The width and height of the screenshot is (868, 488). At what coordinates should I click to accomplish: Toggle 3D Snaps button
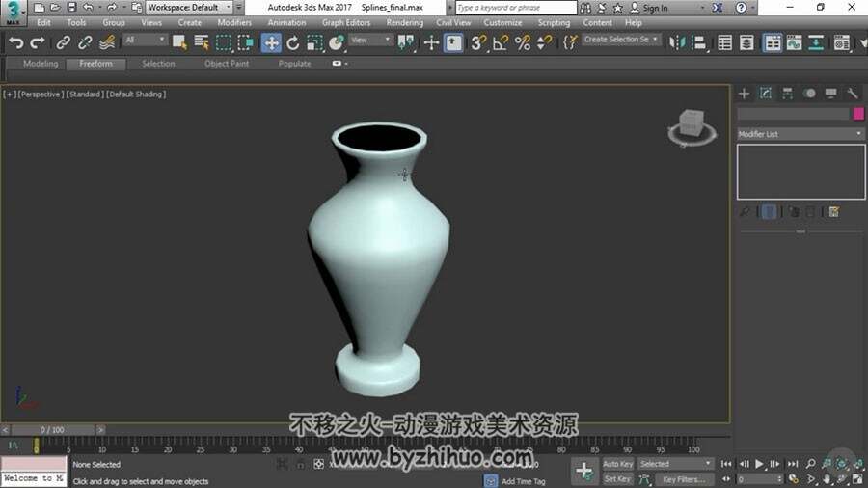pos(478,42)
